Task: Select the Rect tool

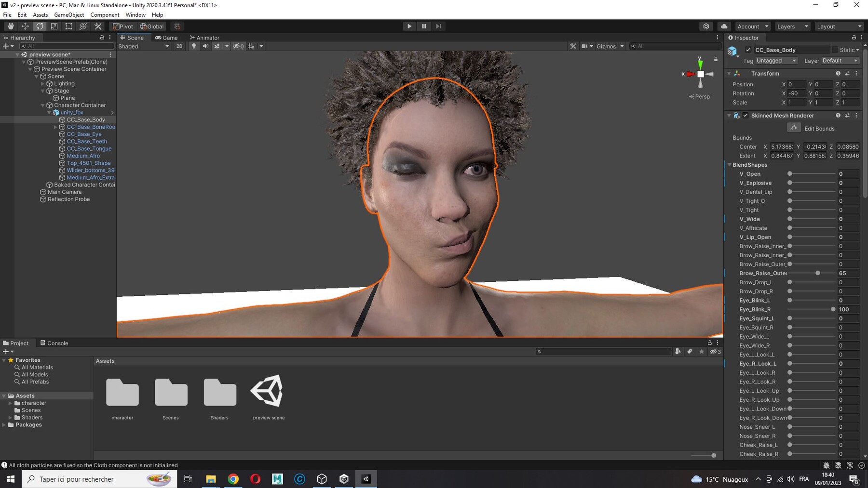Action: tap(68, 26)
